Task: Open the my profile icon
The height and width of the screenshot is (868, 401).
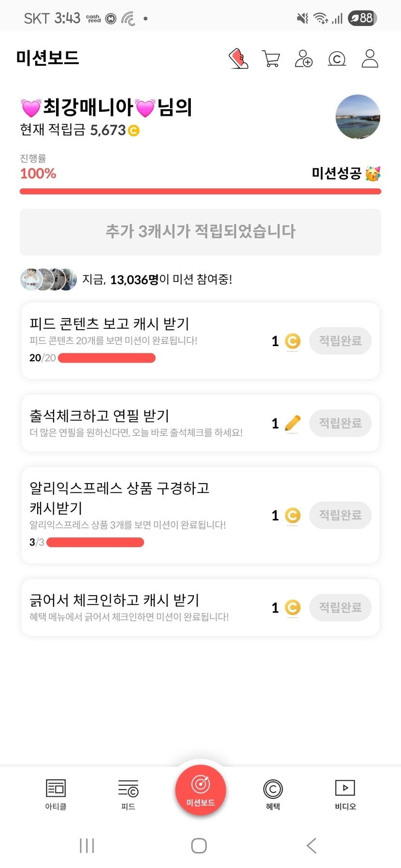Action: click(x=370, y=59)
